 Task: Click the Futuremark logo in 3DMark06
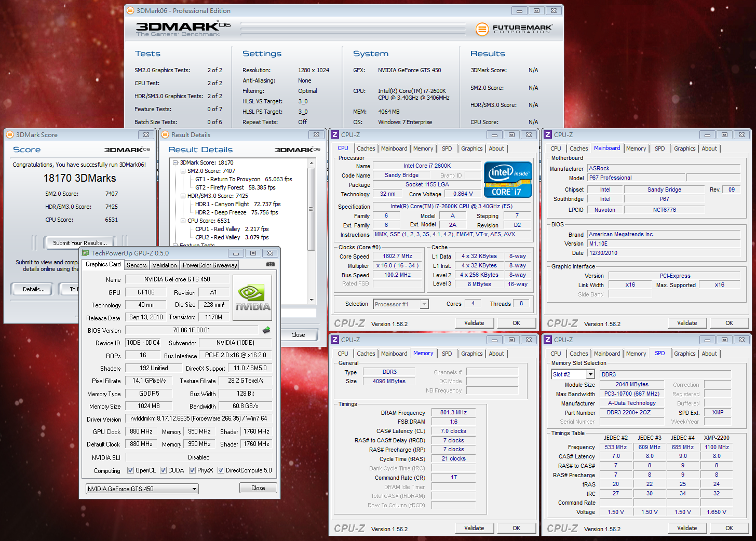(x=514, y=29)
